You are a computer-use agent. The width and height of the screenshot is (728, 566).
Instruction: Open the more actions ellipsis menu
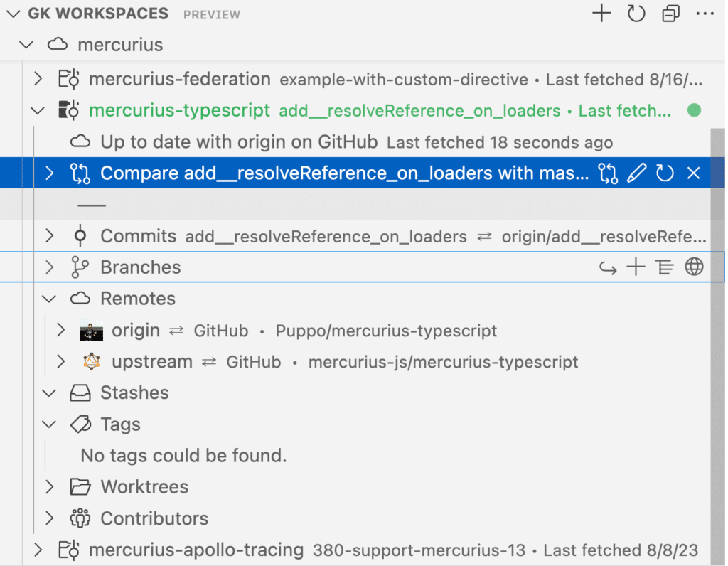704,13
